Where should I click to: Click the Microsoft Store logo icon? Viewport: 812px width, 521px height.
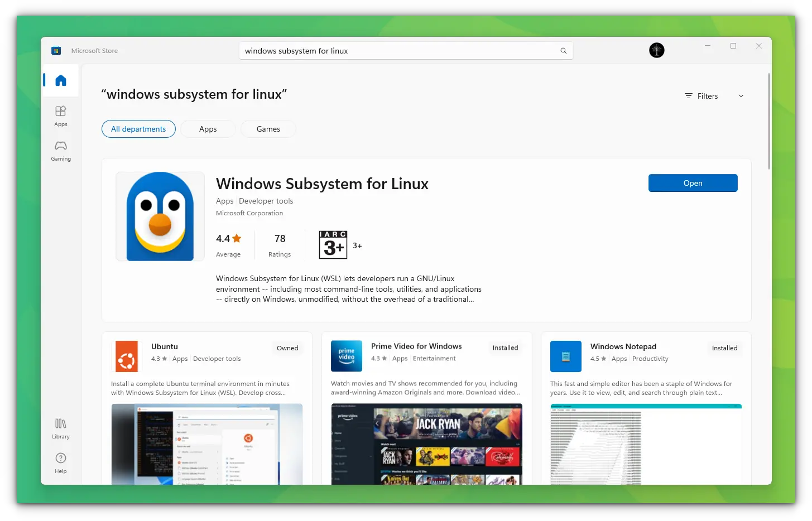point(56,51)
